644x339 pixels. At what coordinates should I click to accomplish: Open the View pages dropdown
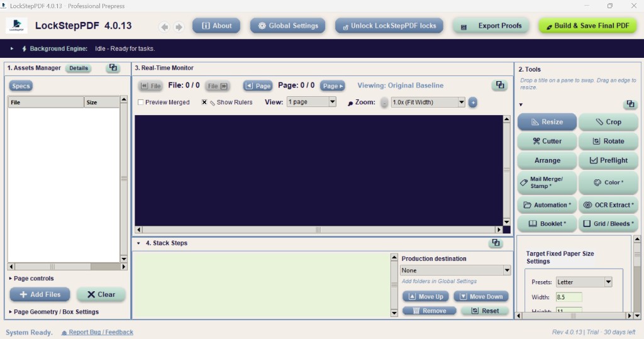pos(311,102)
